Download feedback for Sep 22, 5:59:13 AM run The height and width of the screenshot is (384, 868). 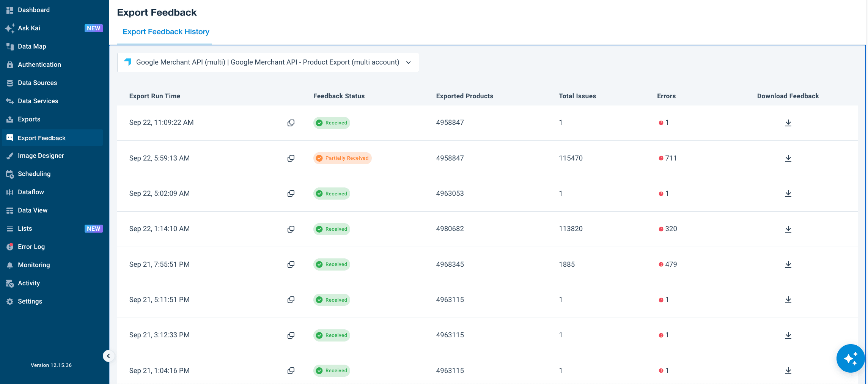[788, 158]
